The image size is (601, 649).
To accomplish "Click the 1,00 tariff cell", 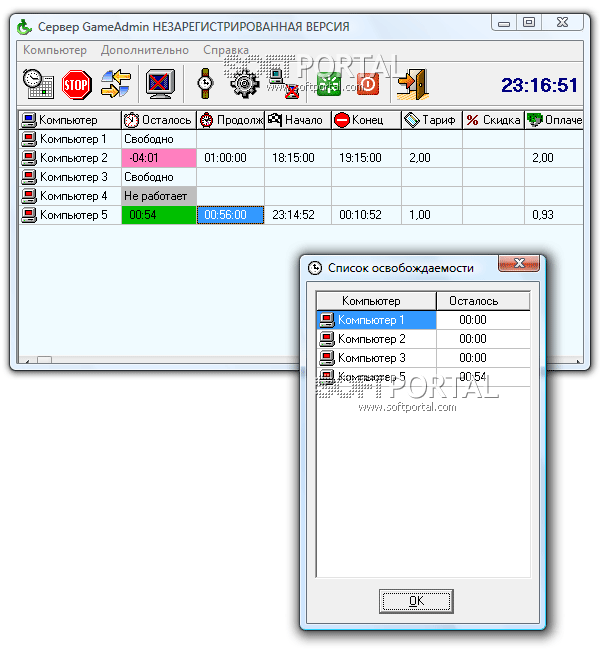I will 432,215.
